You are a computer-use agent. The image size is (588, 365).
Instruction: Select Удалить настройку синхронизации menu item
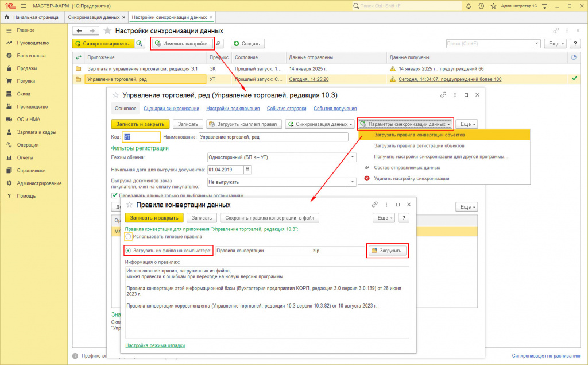[411, 178]
